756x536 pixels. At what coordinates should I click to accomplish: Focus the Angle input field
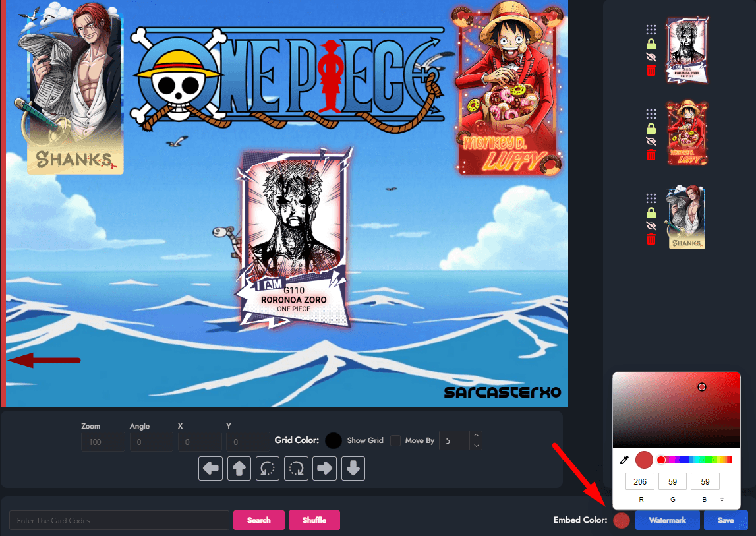click(x=151, y=442)
